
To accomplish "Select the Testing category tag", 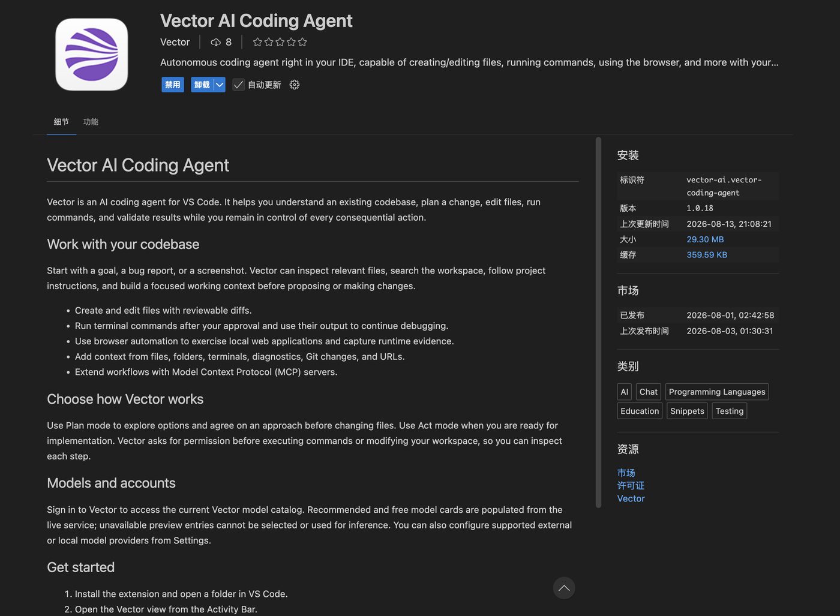I will click(730, 411).
